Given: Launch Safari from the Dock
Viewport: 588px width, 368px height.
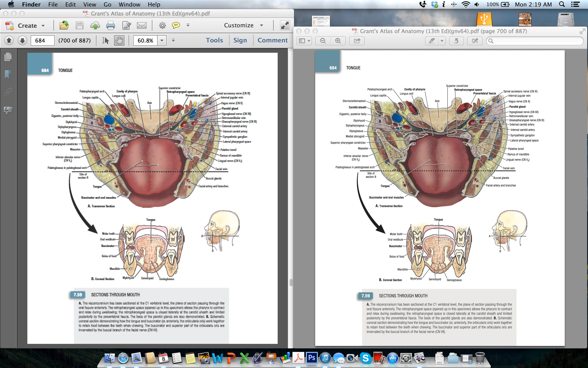Looking at the screenshot, I should click(x=123, y=358).
